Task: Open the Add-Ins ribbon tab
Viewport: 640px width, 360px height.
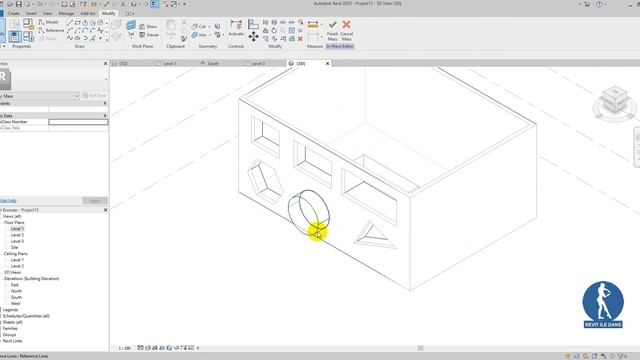Action: pos(88,13)
